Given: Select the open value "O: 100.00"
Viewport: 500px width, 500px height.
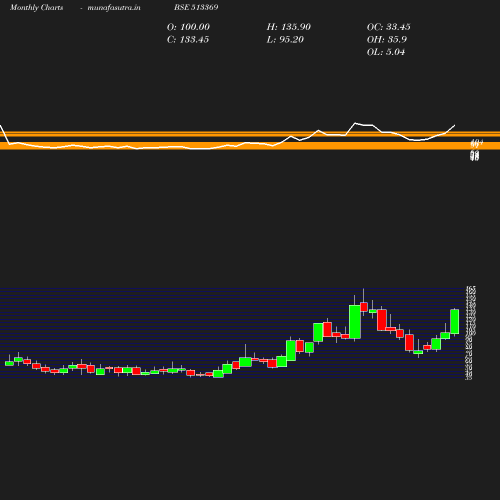Looking at the screenshot, I should coord(188,27).
